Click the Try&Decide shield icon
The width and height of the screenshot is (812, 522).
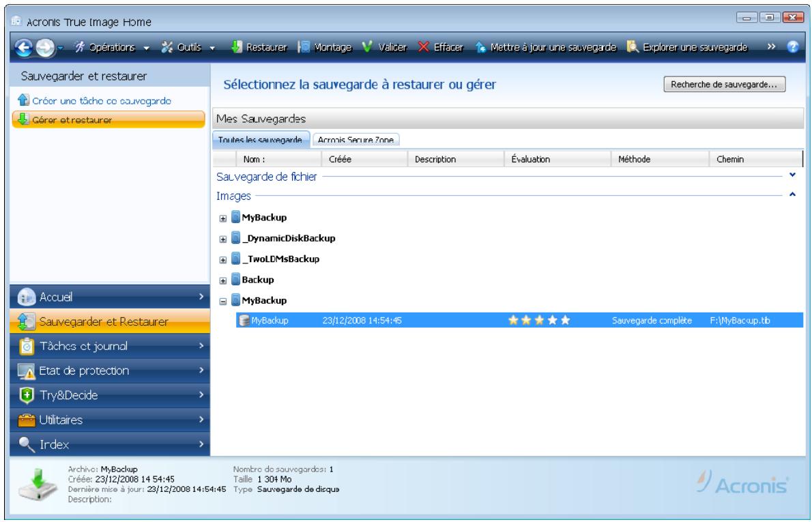click(x=26, y=395)
